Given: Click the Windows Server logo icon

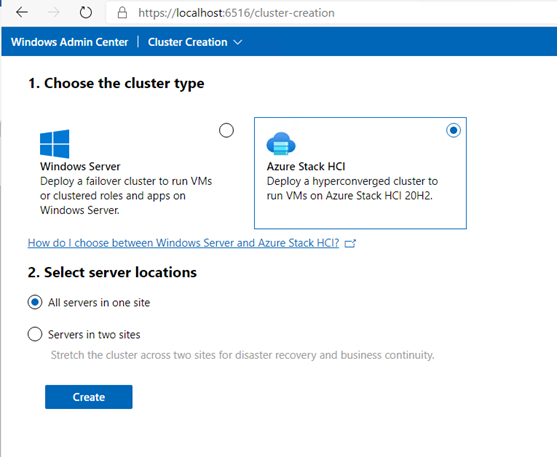Looking at the screenshot, I should 55,144.
